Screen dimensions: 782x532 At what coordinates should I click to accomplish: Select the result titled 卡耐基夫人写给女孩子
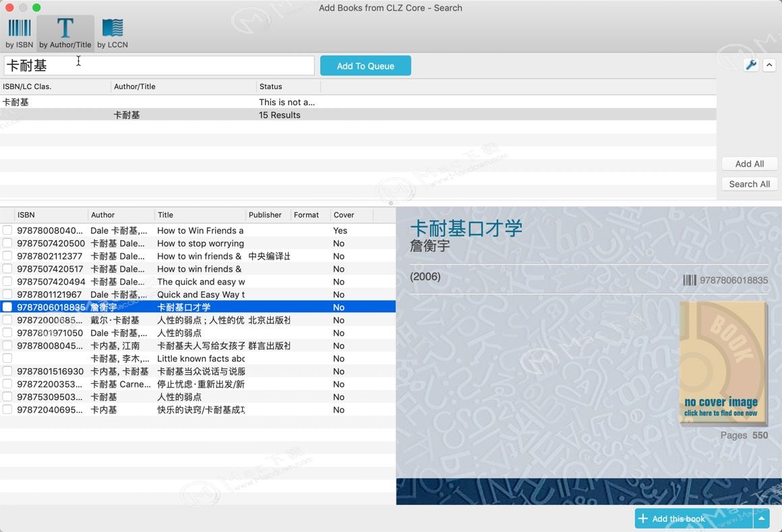coord(198,345)
